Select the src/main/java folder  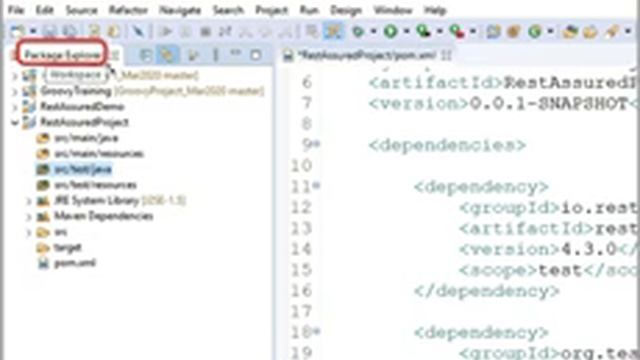click(86, 138)
